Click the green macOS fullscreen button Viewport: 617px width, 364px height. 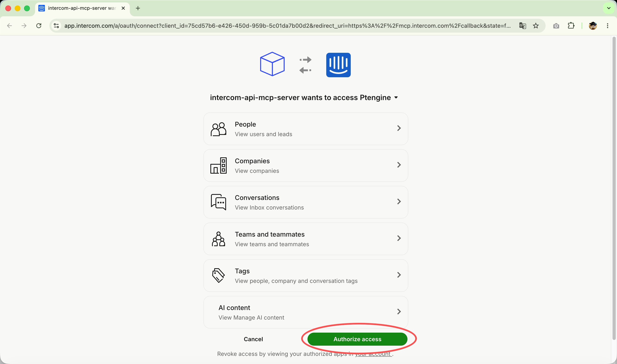pyautogui.click(x=27, y=8)
